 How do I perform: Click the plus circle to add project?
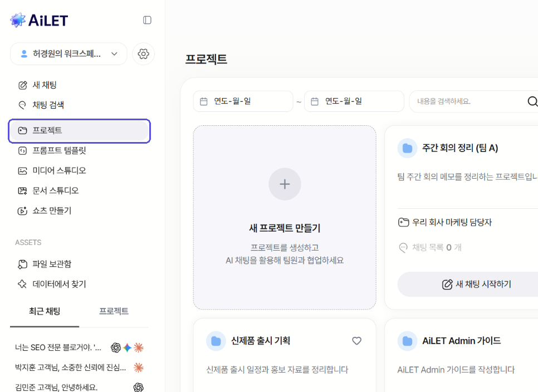pos(285,184)
